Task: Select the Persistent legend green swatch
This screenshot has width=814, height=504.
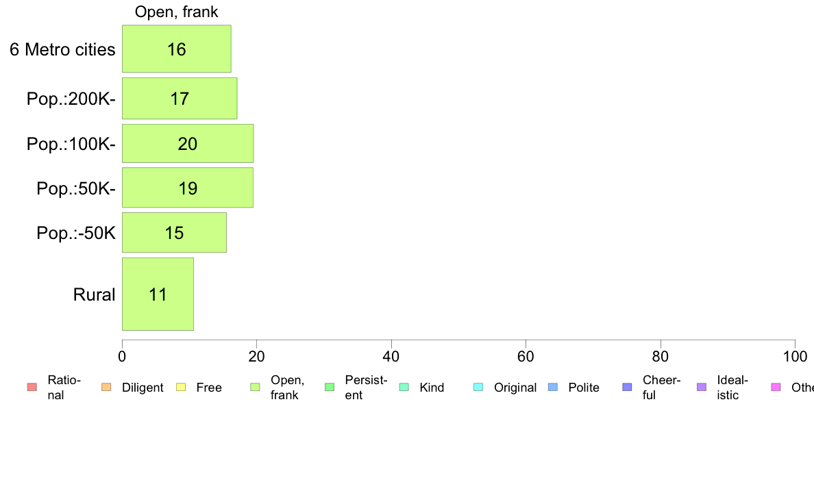Action: [330, 387]
